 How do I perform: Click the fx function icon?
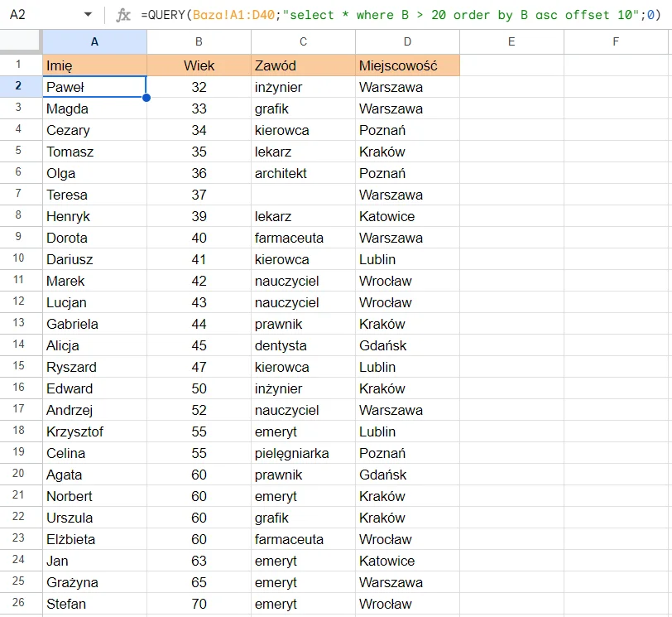click(123, 15)
